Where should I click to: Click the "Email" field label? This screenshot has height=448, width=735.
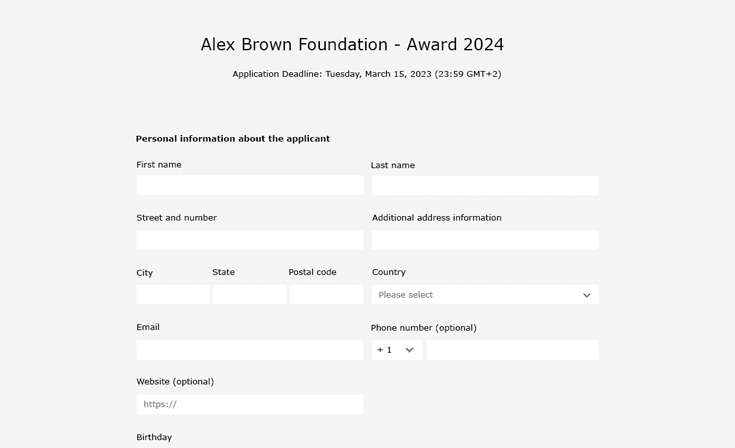click(148, 327)
